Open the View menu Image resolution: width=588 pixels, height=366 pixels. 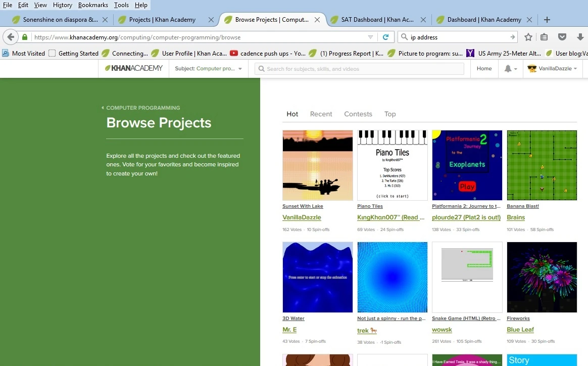[40, 5]
